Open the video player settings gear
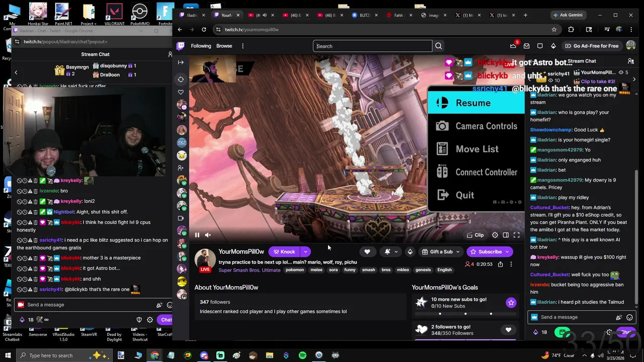The image size is (644, 362). [x=495, y=235]
